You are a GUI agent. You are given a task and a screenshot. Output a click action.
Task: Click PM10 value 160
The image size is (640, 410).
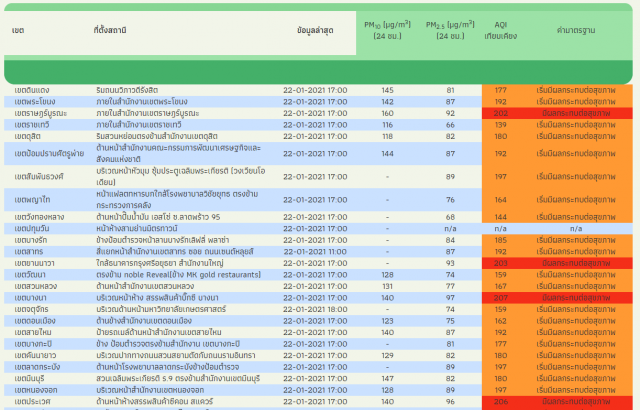(x=387, y=113)
